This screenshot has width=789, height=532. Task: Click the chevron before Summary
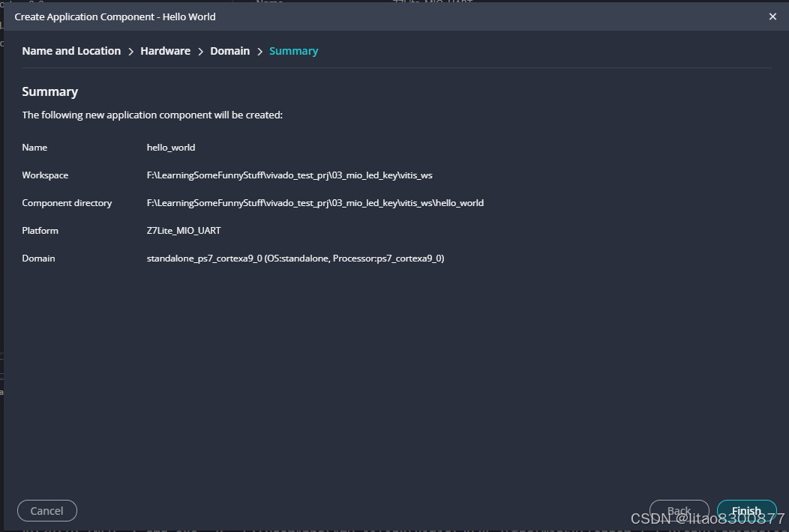coord(259,51)
